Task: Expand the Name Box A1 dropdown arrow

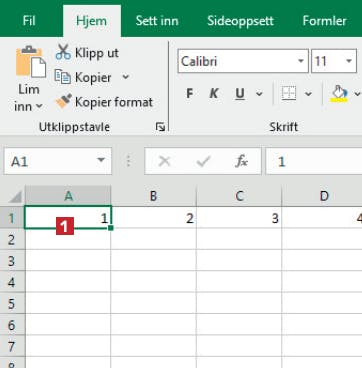Action: pyautogui.click(x=101, y=160)
